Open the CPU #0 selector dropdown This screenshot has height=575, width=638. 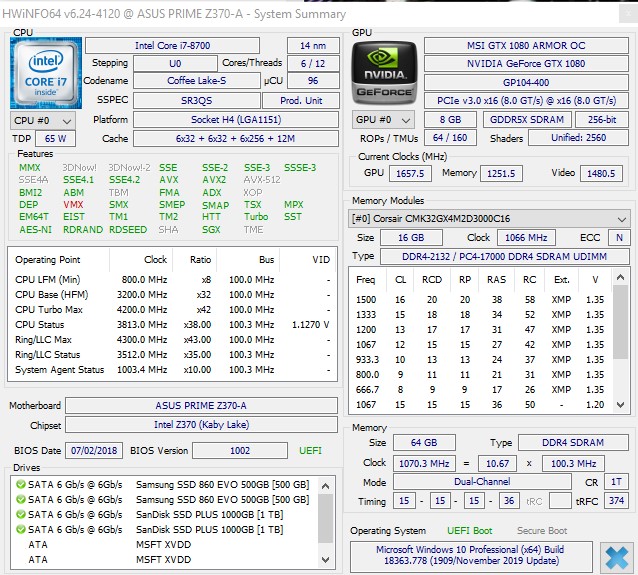42,120
